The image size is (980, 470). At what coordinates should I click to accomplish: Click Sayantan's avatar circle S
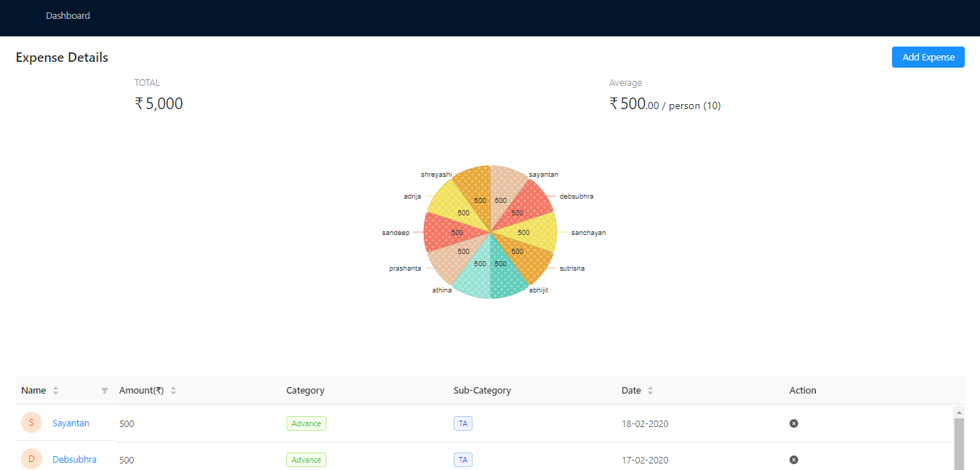click(31, 423)
